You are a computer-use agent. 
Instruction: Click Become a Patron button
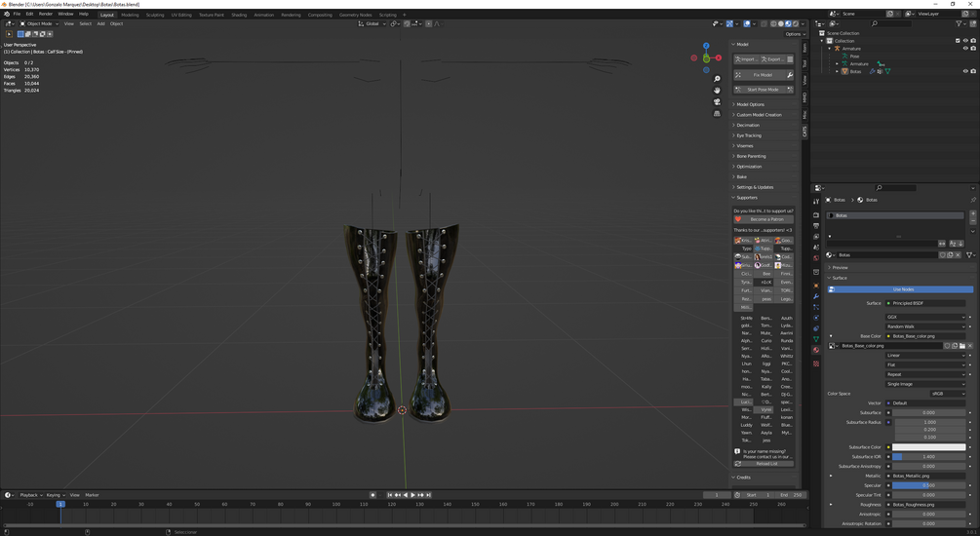pos(764,219)
